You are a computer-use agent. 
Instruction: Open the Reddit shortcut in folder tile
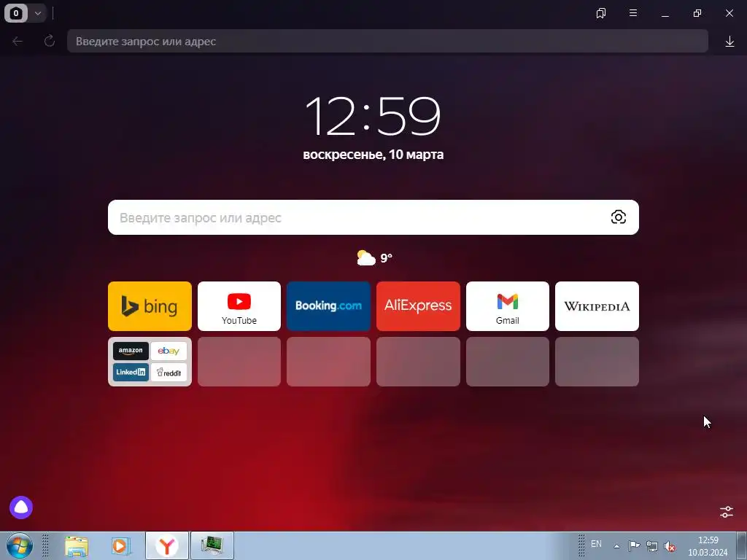169,373
